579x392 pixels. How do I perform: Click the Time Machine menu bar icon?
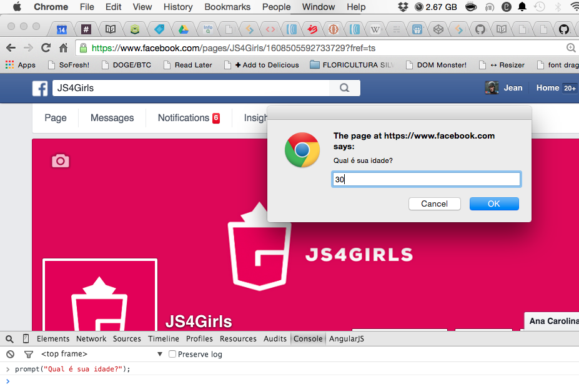pyautogui.click(x=539, y=7)
